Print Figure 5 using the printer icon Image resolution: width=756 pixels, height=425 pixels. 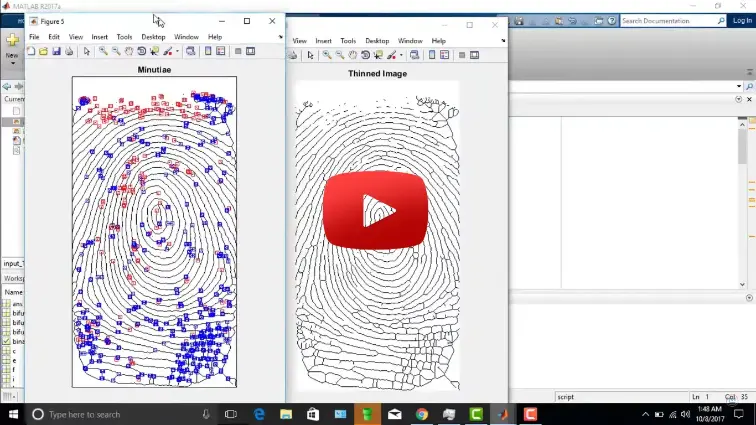69,51
